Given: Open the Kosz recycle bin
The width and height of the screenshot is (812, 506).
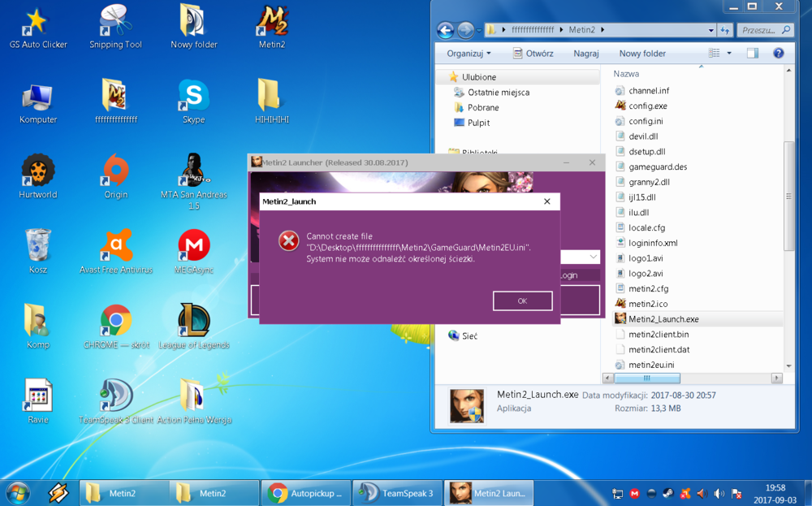Looking at the screenshot, I should pyautogui.click(x=38, y=253).
